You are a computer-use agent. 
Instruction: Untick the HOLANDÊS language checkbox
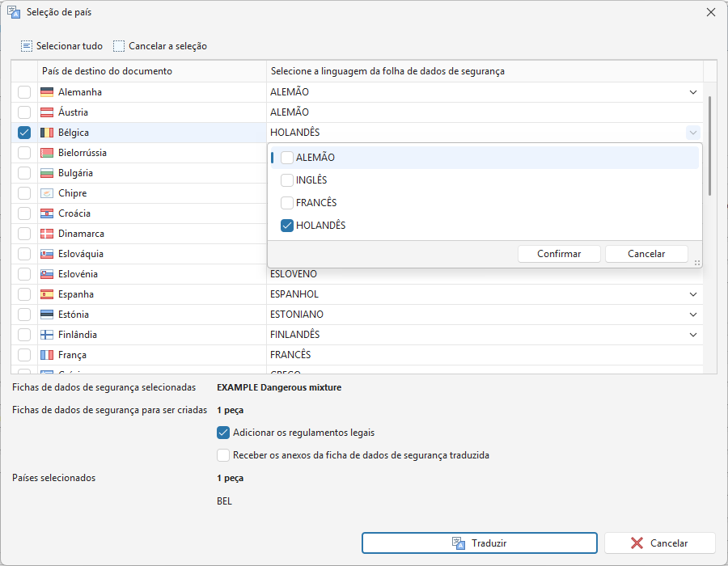[x=287, y=226]
